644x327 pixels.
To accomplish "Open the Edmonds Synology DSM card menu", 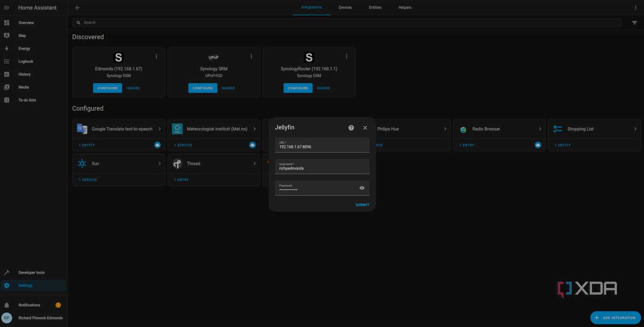I will 156,56.
